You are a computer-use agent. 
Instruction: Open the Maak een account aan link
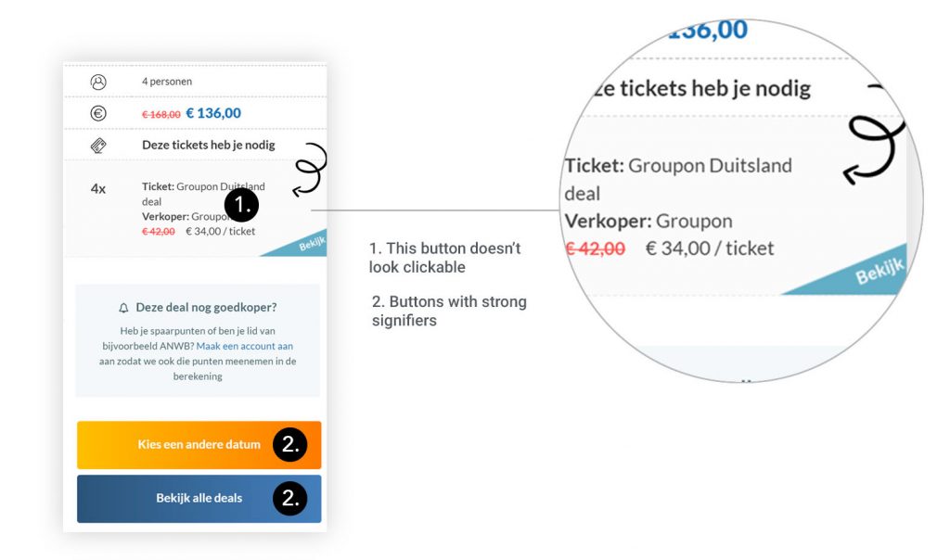[246, 346]
